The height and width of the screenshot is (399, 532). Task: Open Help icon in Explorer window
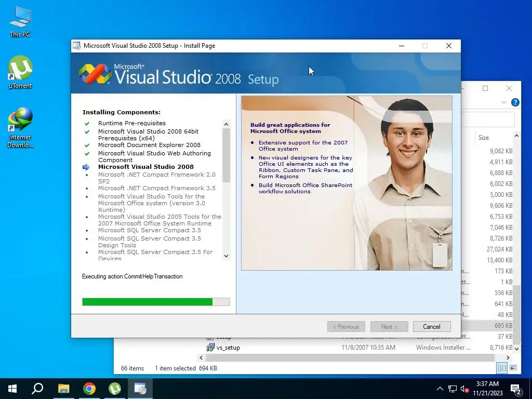click(x=515, y=102)
